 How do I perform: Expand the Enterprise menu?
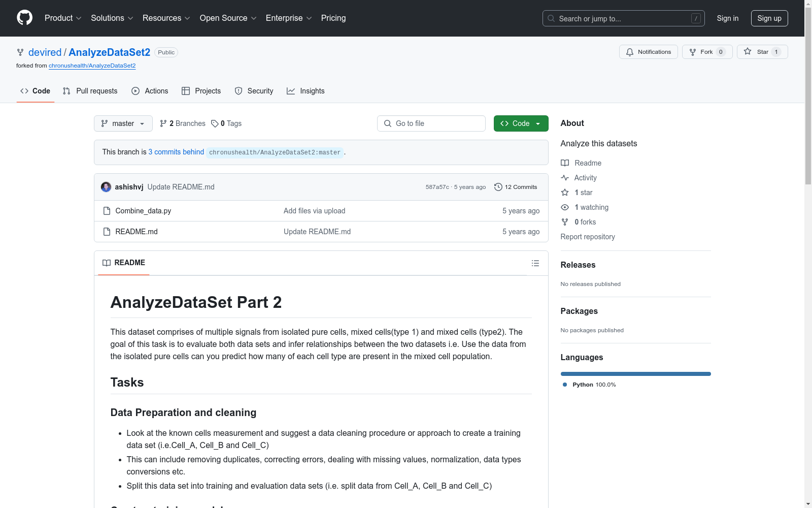click(289, 18)
